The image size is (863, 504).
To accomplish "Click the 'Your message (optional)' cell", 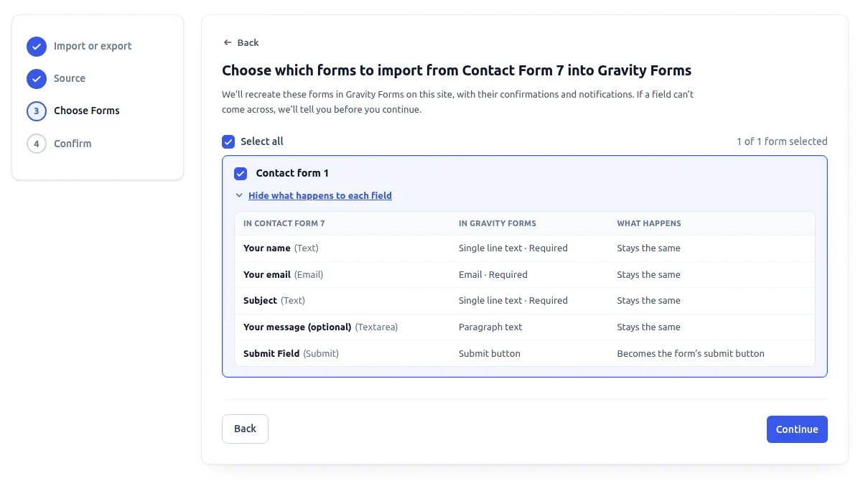I will click(x=320, y=327).
